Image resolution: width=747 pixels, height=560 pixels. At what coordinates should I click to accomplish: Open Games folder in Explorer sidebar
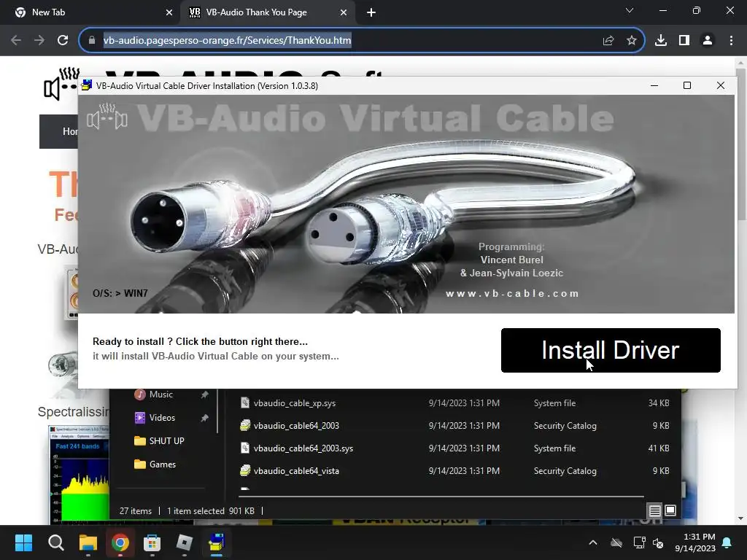pyautogui.click(x=163, y=464)
